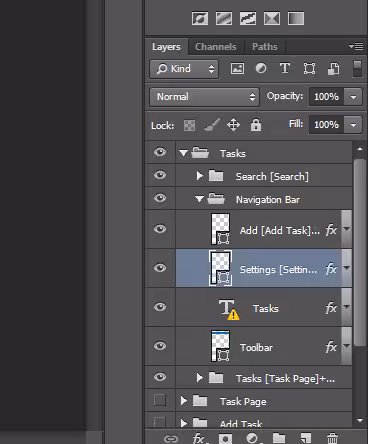This screenshot has height=444, width=368.
Task: Collapse the Navigation Bar group
Action: tap(199, 199)
